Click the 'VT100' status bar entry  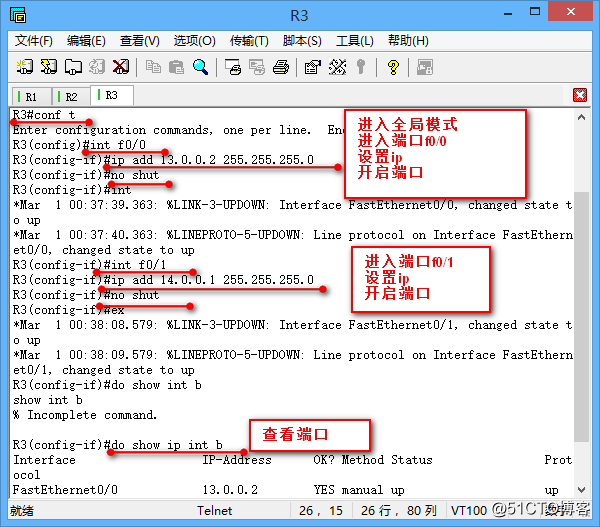(x=468, y=511)
